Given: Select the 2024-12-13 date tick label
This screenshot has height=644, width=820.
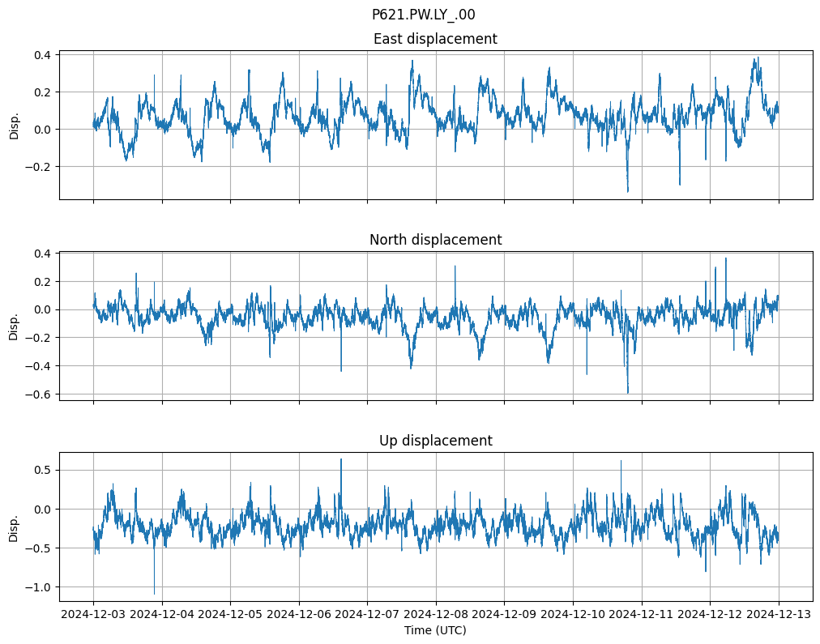Looking at the screenshot, I should pos(779,615).
